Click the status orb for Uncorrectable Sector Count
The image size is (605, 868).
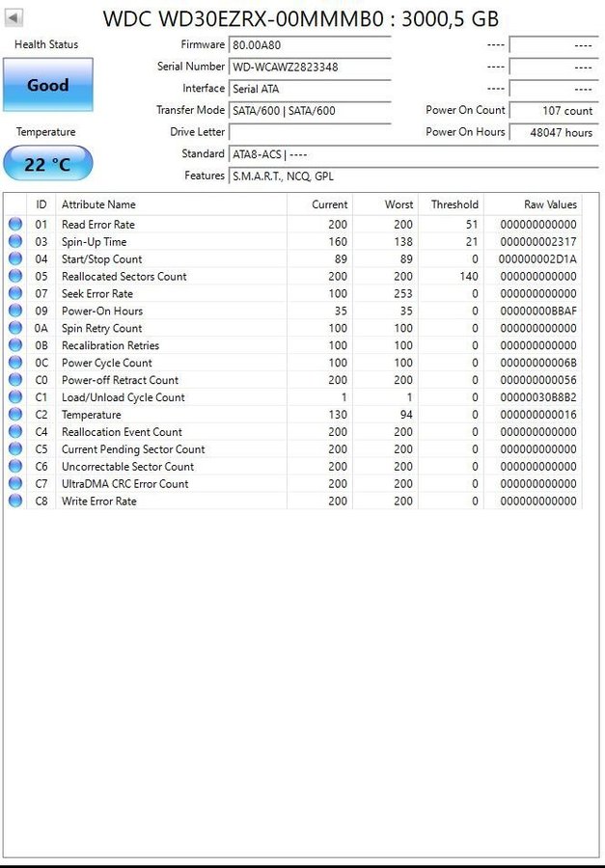click(x=15, y=466)
